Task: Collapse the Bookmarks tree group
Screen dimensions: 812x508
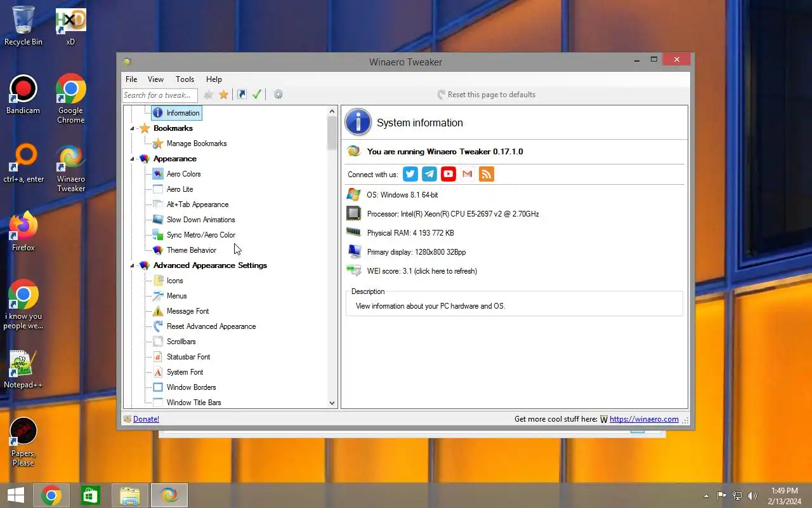Action: point(133,129)
